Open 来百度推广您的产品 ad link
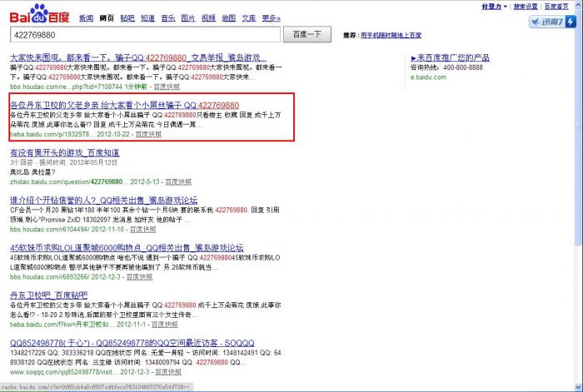 pos(451,57)
